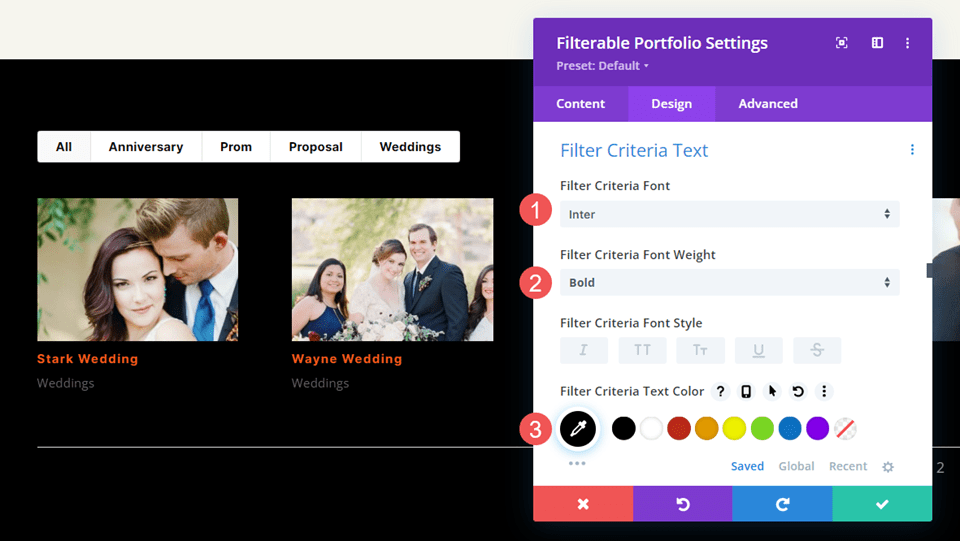Reset Filter Criteria Text Color
Screen dimensions: 960x541
[798, 391]
